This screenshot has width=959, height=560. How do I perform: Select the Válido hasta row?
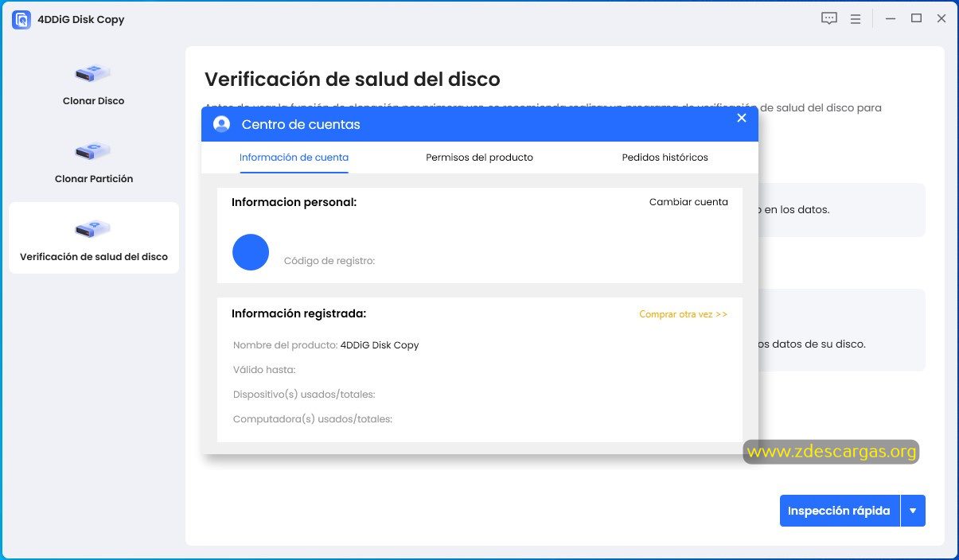pos(264,370)
